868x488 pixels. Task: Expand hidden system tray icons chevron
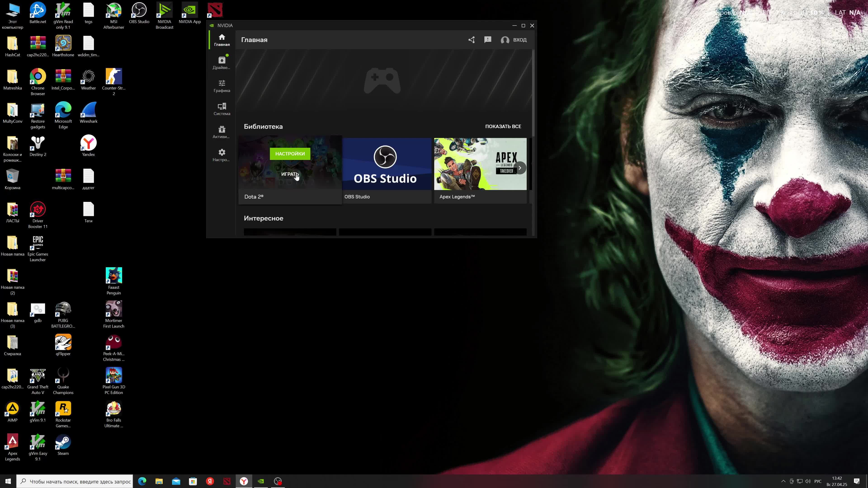pos(783,481)
